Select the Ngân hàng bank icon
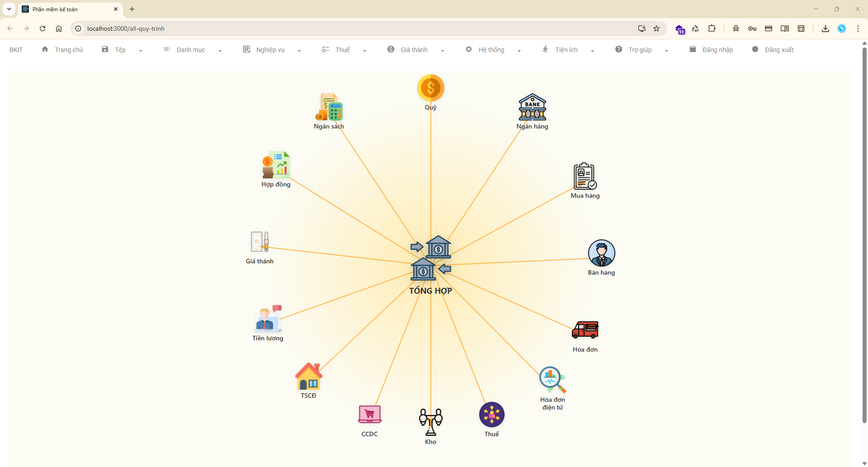Screen dimensions: 868x467 pyautogui.click(x=532, y=107)
